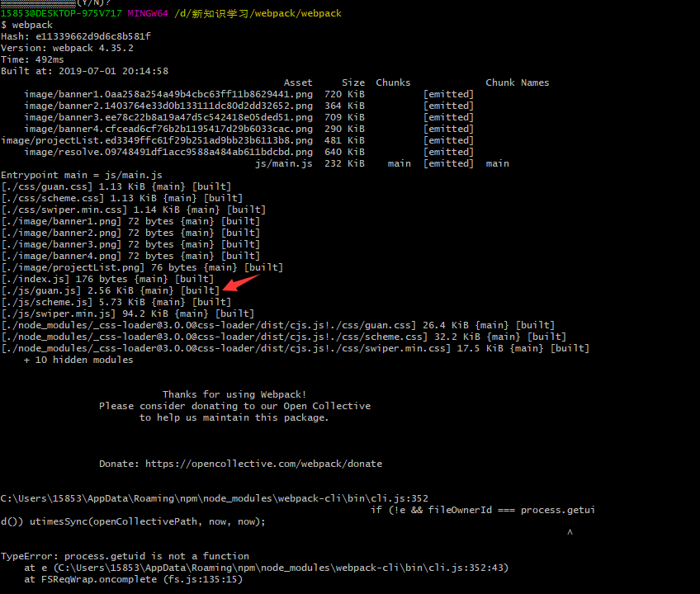
Task: Select the image/banner1 hashed png asset
Action: pos(168,94)
